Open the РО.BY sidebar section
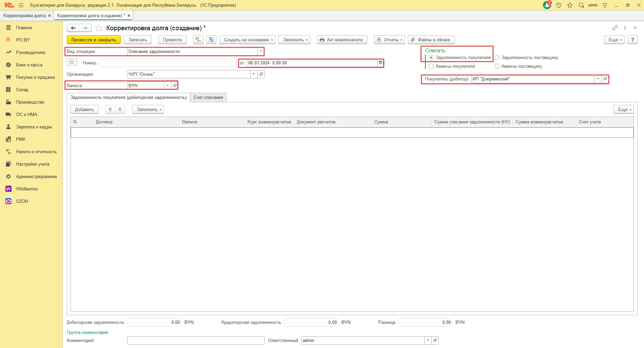The image size is (644, 348). click(x=23, y=40)
